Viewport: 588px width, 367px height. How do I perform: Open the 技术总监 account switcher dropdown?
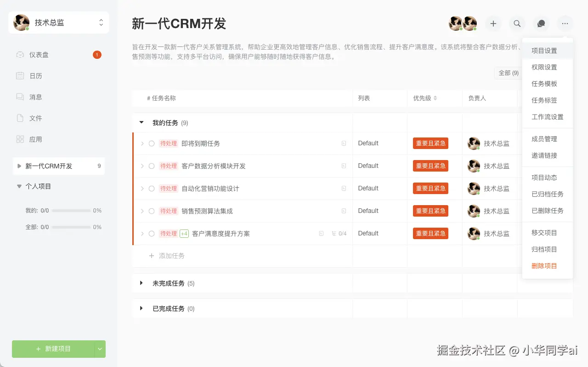point(59,23)
